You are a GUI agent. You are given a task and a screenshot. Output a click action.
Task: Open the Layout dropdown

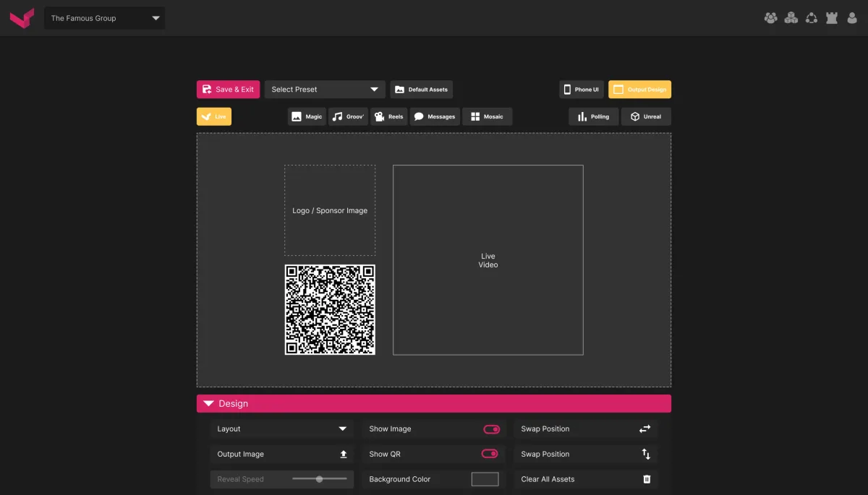282,429
